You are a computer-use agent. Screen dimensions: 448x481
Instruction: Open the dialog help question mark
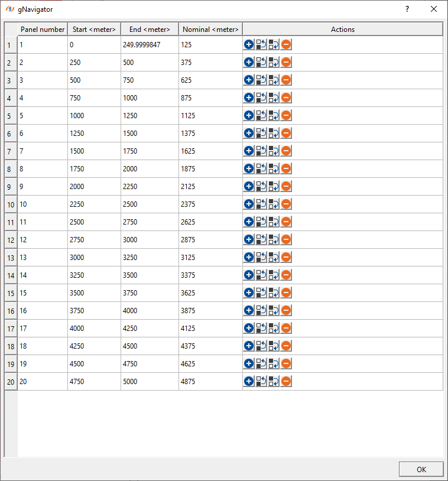click(x=407, y=9)
